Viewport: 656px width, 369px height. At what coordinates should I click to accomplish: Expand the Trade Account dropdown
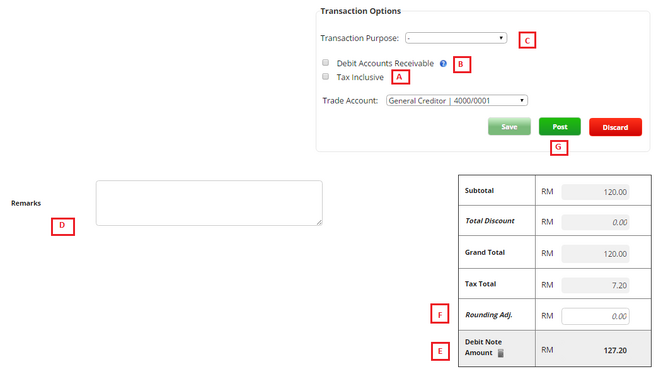pyautogui.click(x=456, y=100)
